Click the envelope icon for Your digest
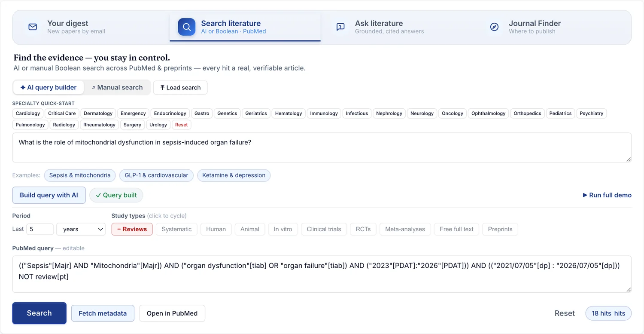Image resolution: width=644 pixels, height=334 pixels. pos(33,27)
